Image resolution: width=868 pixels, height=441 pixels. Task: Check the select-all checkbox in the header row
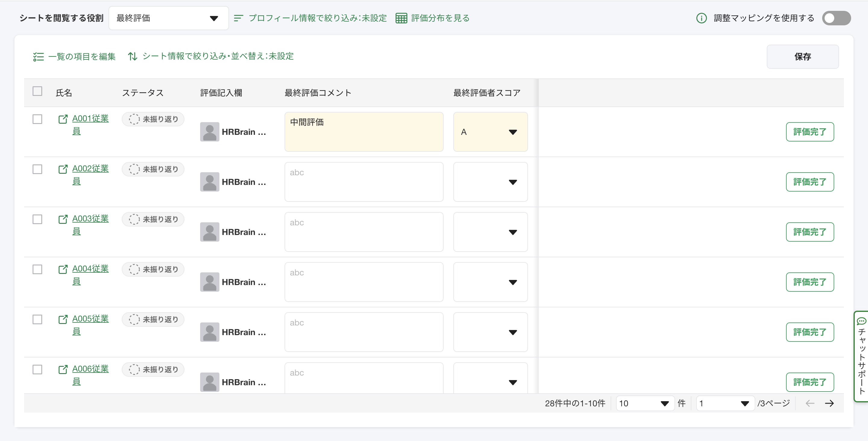click(37, 91)
